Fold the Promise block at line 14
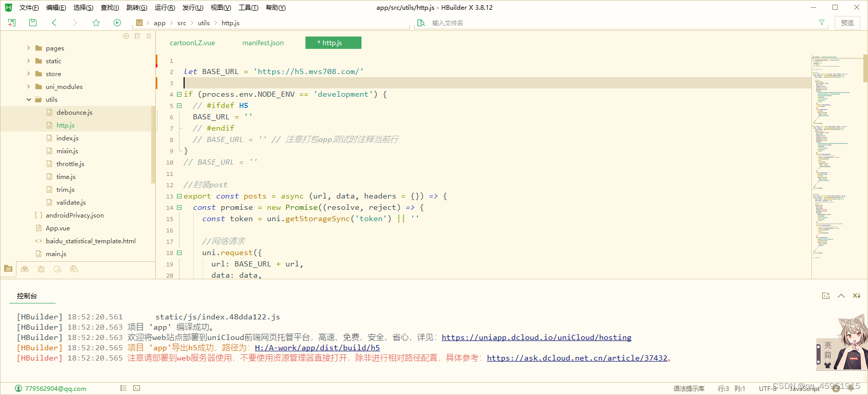Viewport: 868px width, 395px height. point(179,207)
